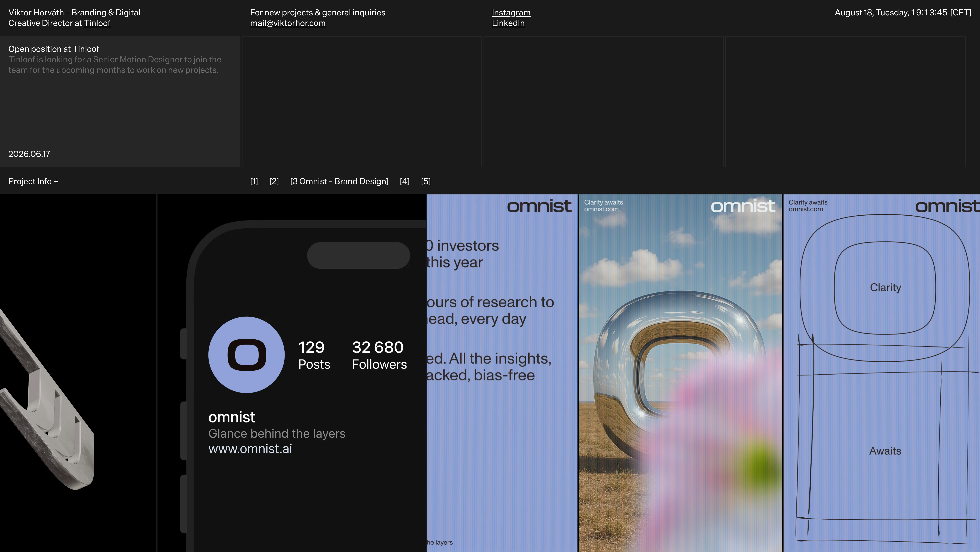The height and width of the screenshot is (552, 980).
Task: Click the word 'Clarity' inside the sketch
Action: [x=885, y=287]
